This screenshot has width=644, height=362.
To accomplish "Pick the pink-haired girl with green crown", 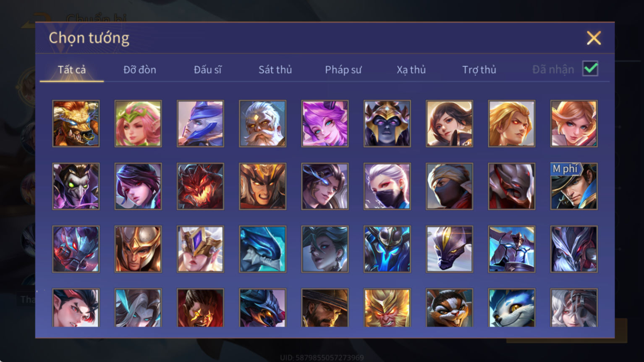I will pyautogui.click(x=138, y=123).
